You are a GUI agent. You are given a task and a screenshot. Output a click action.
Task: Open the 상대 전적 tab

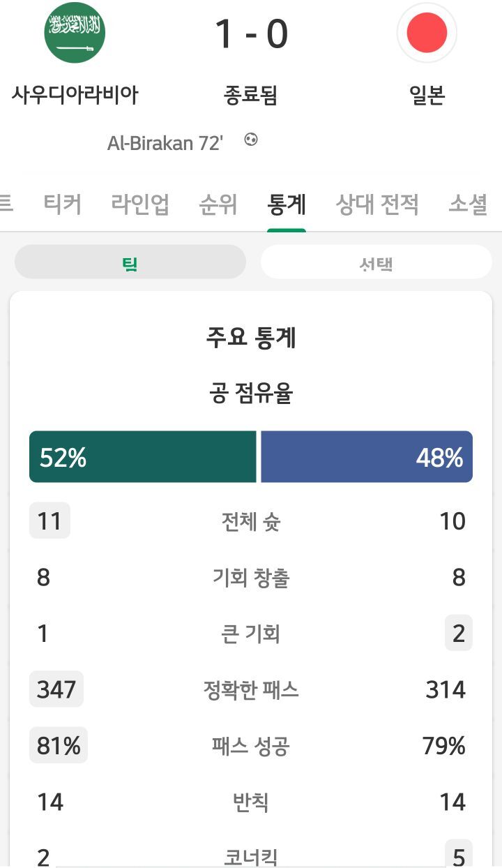378,204
